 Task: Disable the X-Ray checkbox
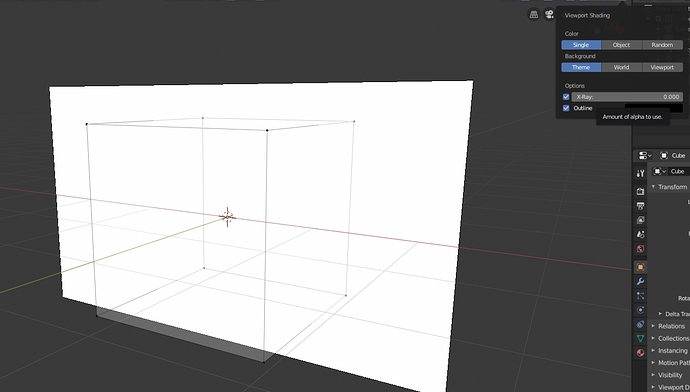pos(566,97)
